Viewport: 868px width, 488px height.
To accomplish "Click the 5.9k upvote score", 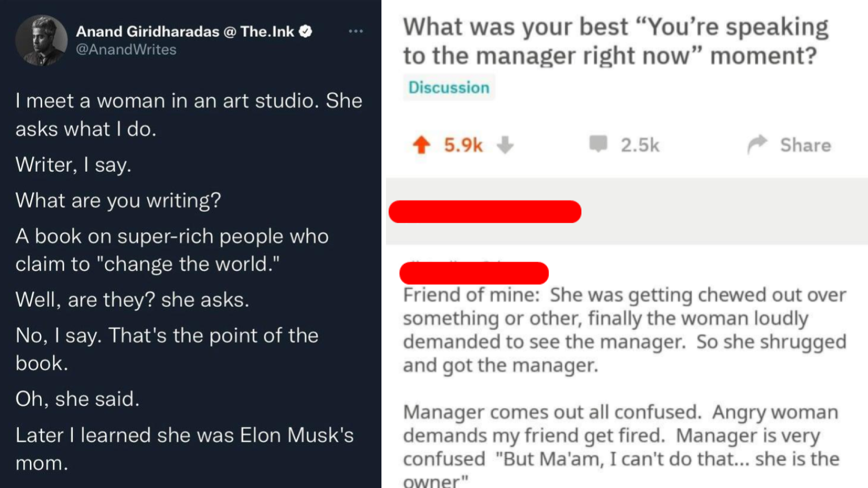I will [x=462, y=145].
